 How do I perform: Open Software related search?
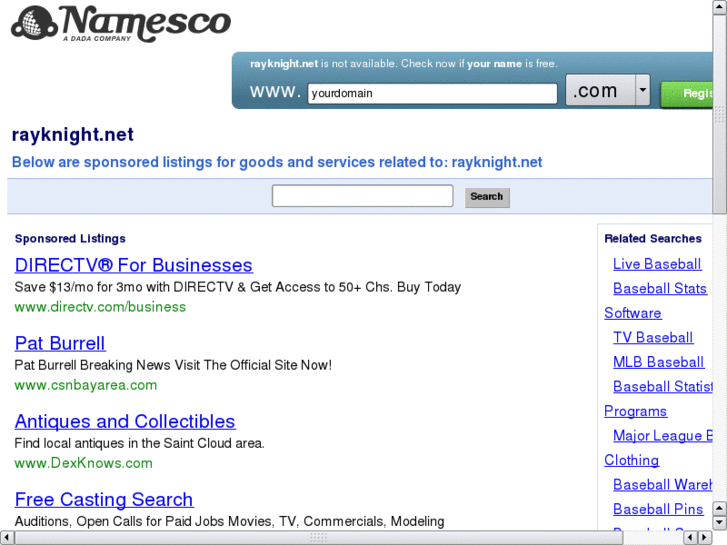point(632,314)
